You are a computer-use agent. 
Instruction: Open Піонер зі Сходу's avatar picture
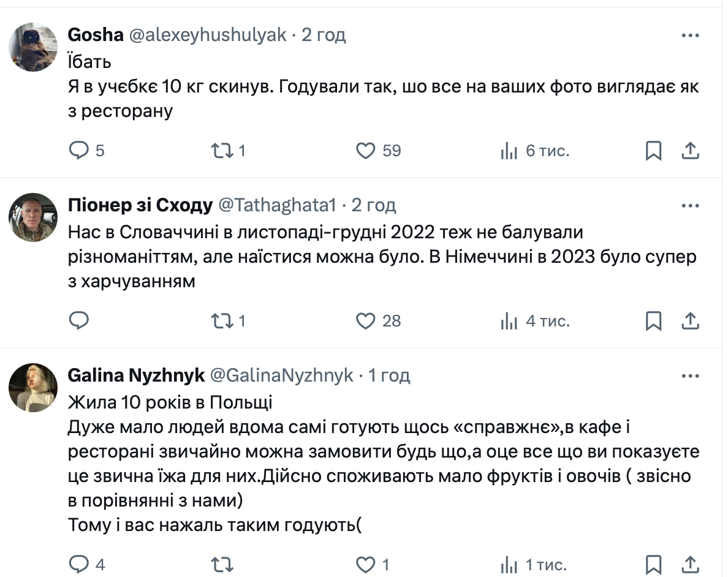point(33,217)
